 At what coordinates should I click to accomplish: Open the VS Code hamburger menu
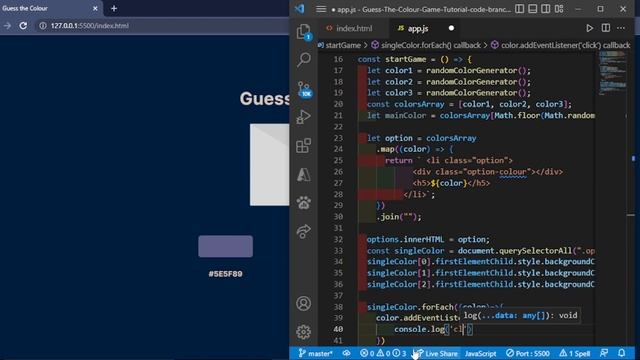coord(321,9)
